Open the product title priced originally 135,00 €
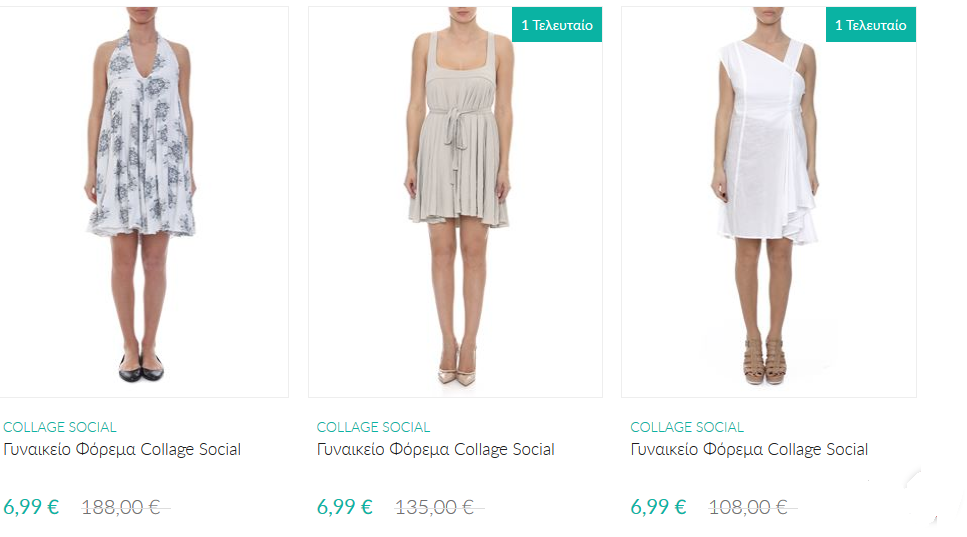This screenshot has height=537, width=967. point(435,450)
